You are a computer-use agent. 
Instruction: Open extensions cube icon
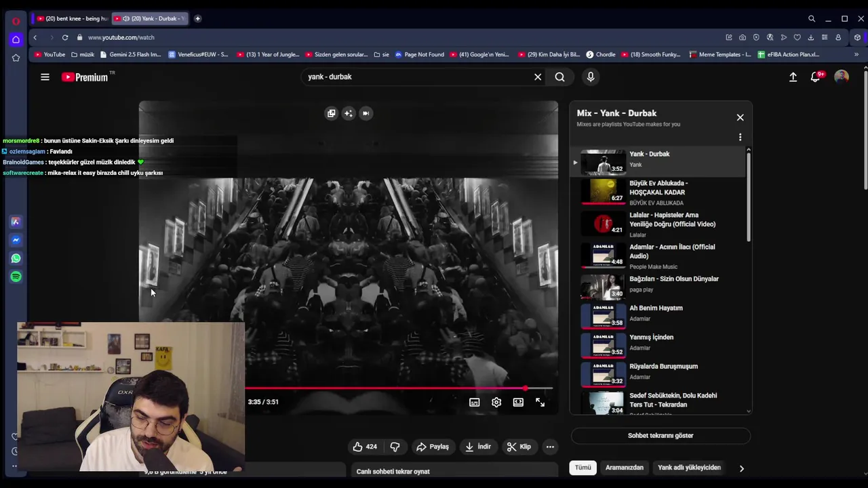tap(857, 37)
